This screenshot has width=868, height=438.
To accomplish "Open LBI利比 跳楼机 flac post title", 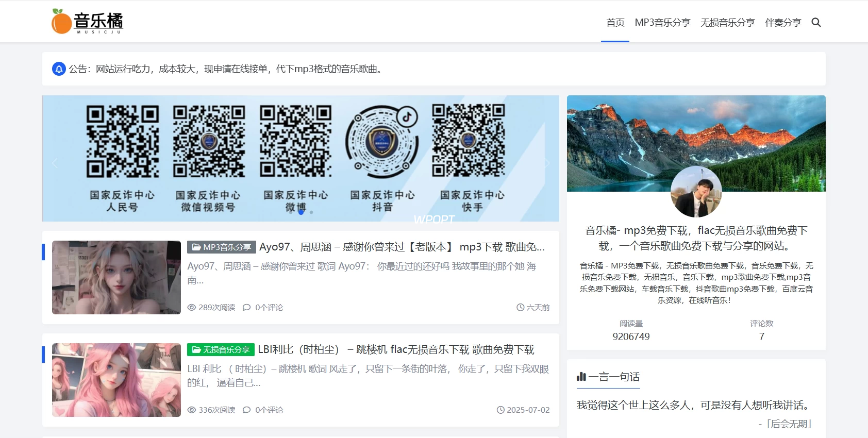I will tap(396, 350).
